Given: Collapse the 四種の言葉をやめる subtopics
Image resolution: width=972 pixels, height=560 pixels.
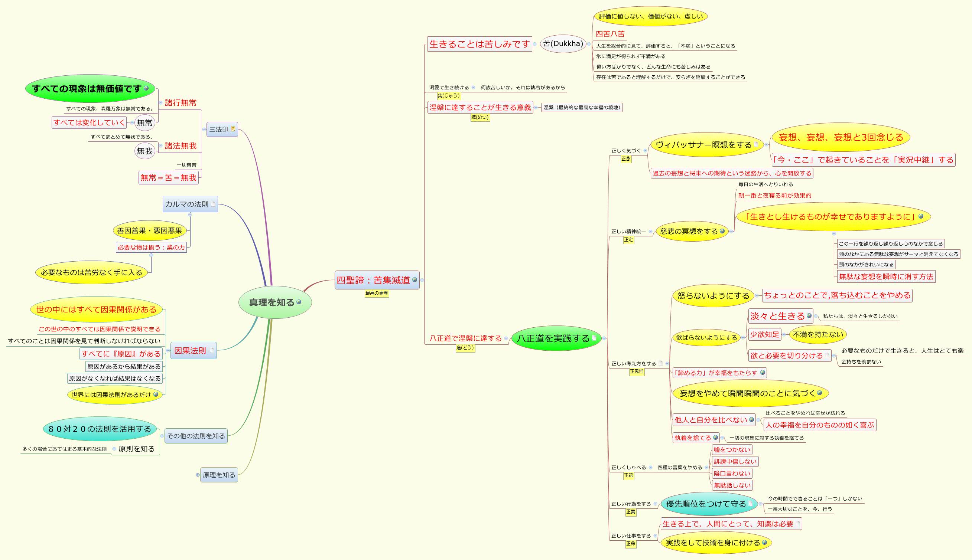Looking at the screenshot, I should coord(706,467).
